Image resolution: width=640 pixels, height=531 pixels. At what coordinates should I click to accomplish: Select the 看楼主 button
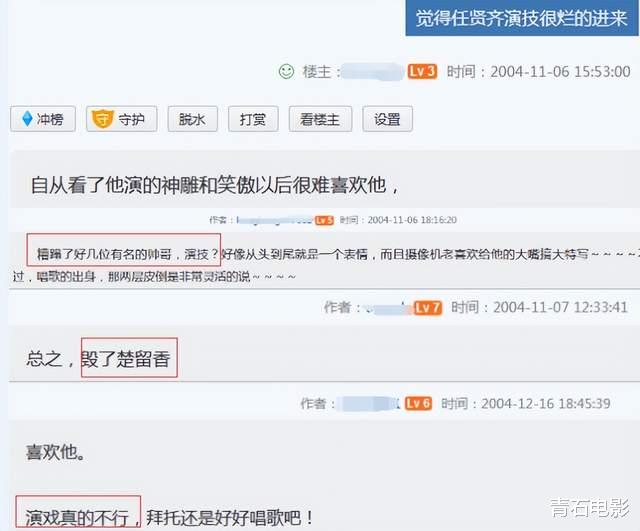[320, 119]
